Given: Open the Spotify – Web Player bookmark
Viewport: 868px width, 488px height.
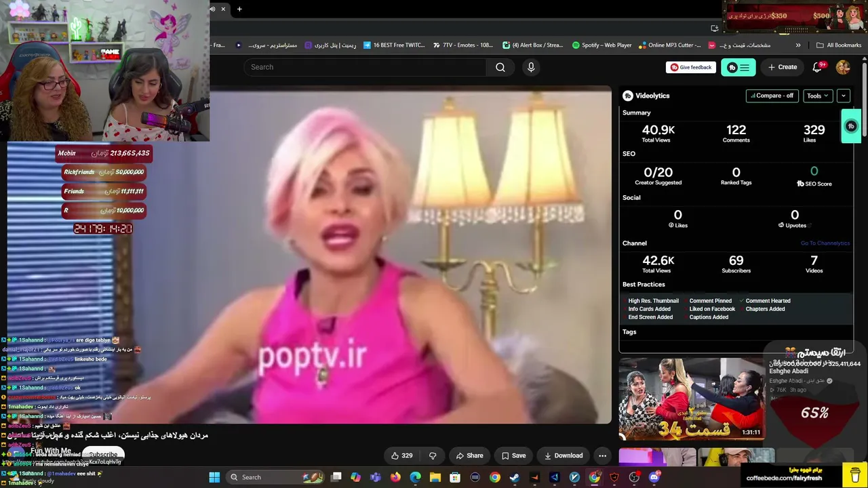Looking at the screenshot, I should (x=601, y=45).
